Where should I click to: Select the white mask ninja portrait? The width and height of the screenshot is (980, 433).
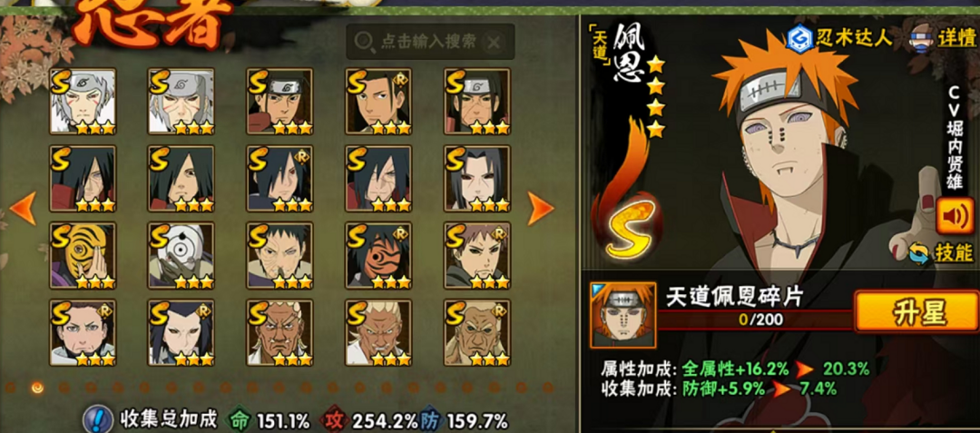coord(181,255)
